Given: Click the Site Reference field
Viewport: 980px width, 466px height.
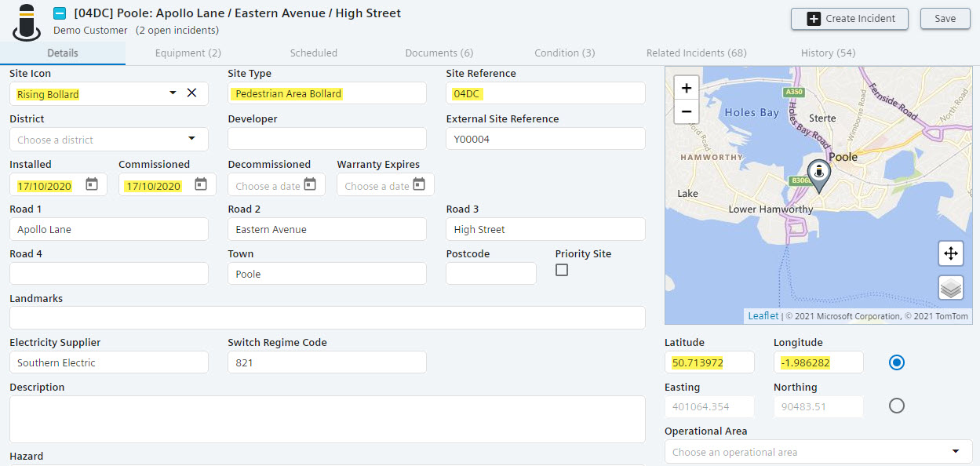Looking at the screenshot, I should [x=545, y=93].
